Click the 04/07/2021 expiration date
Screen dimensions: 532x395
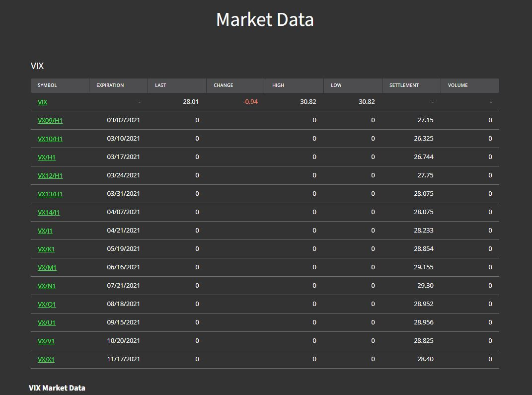(124, 212)
